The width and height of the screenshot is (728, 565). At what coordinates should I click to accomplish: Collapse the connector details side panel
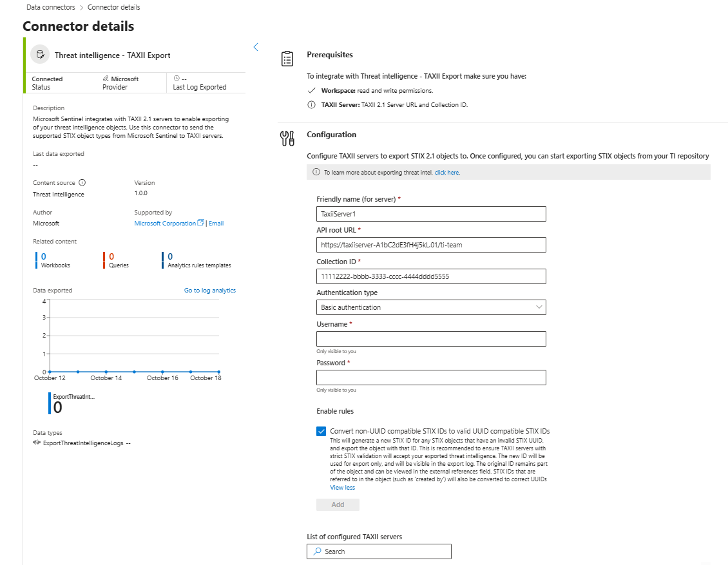click(256, 47)
